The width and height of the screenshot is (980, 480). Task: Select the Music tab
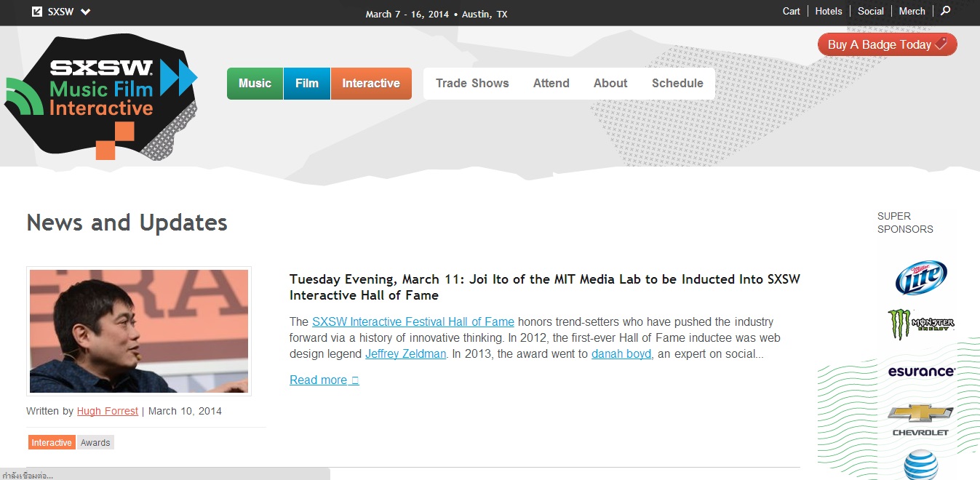click(x=255, y=84)
